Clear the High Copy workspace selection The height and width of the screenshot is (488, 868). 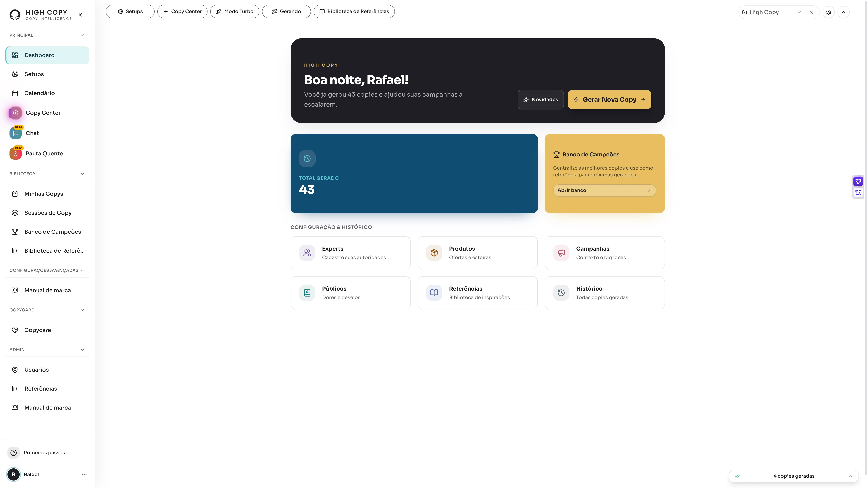(x=811, y=12)
